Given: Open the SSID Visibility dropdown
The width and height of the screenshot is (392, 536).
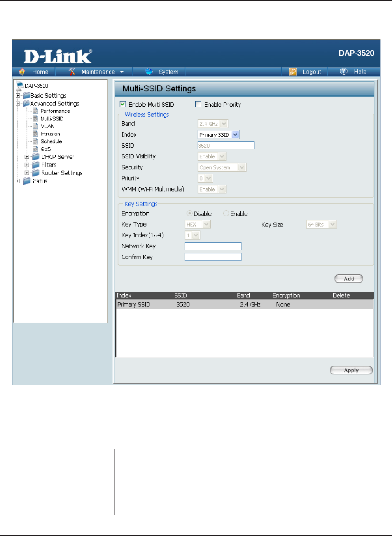Looking at the screenshot, I should (x=212, y=156).
